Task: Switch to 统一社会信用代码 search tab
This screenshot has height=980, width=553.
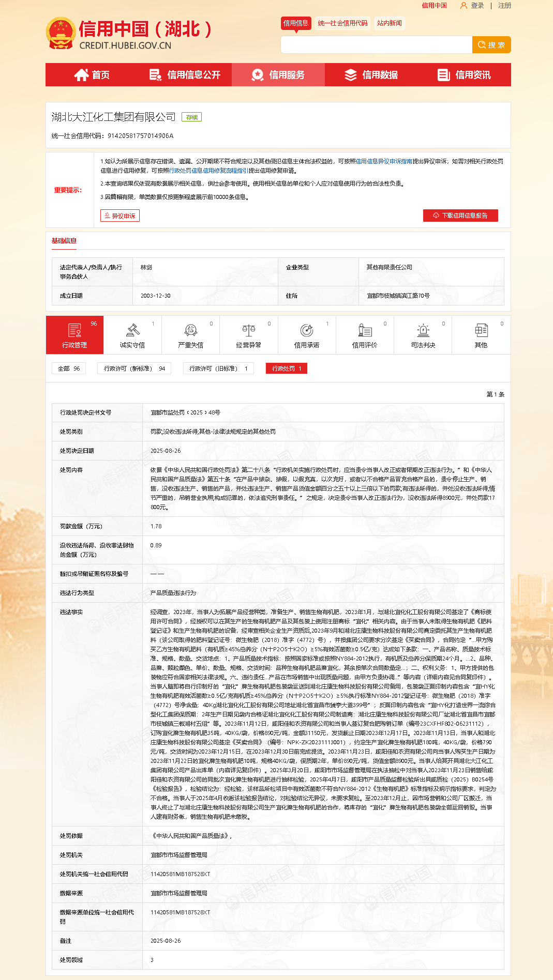Action: tap(342, 23)
